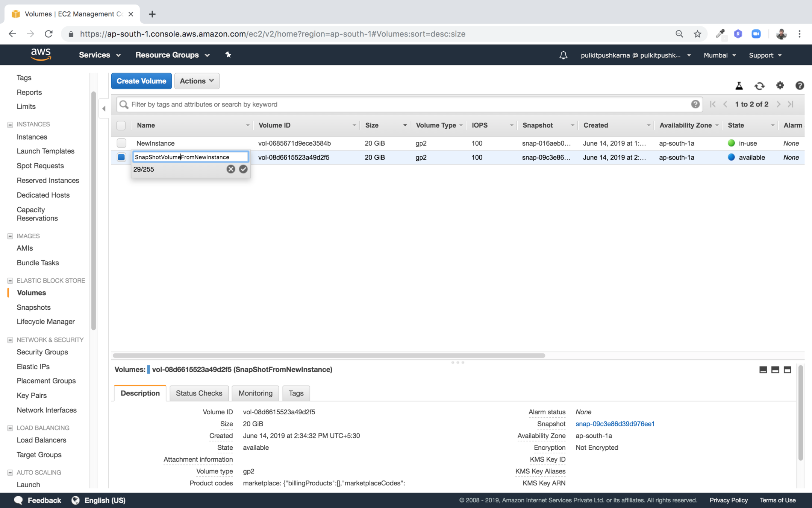The width and height of the screenshot is (812, 508).
Task: Collapse the Elastic Block Store section
Action: 10,281
